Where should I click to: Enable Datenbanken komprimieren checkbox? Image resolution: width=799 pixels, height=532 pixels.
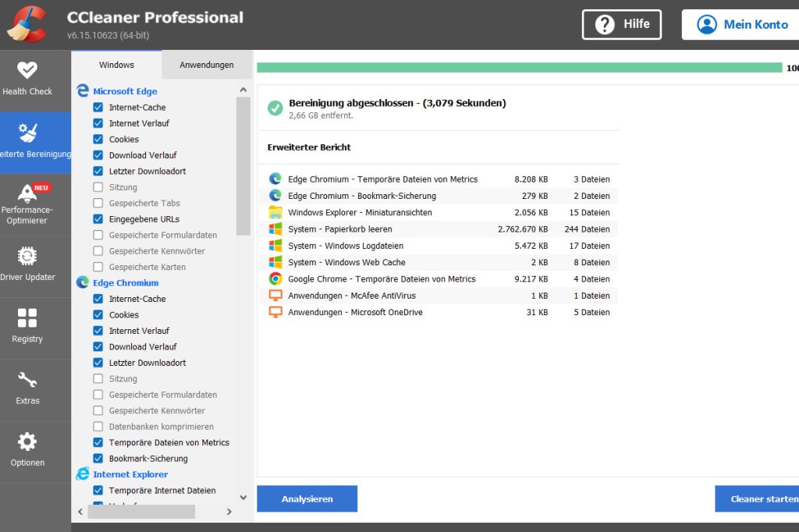point(98,426)
